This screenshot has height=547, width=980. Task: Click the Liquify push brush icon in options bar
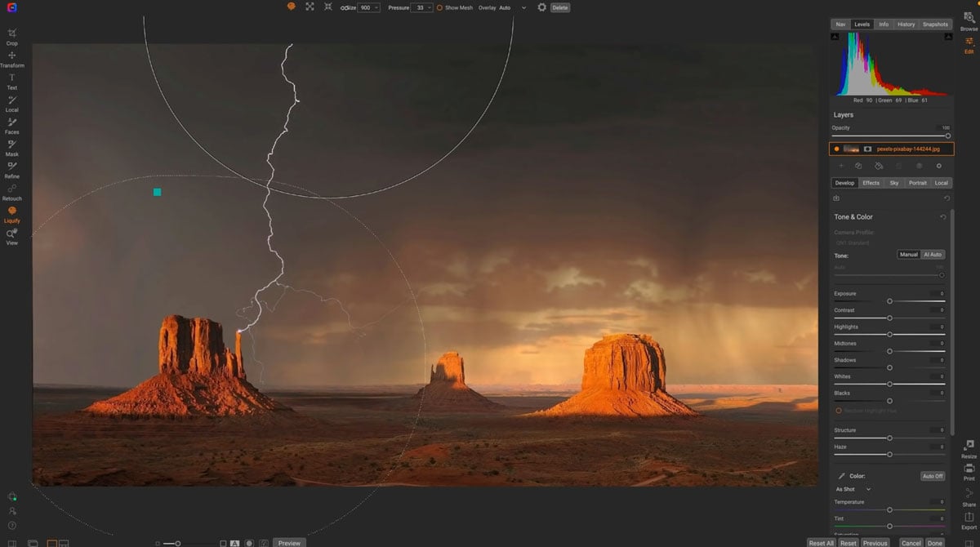tap(292, 7)
